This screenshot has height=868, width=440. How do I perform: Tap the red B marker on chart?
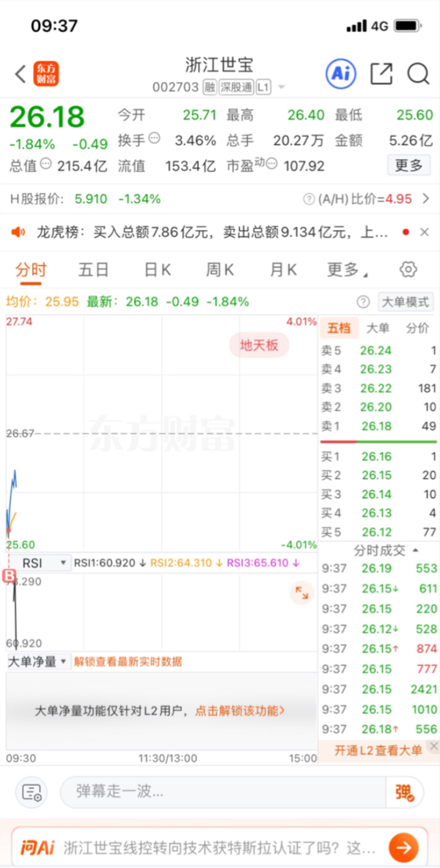pyautogui.click(x=9, y=576)
